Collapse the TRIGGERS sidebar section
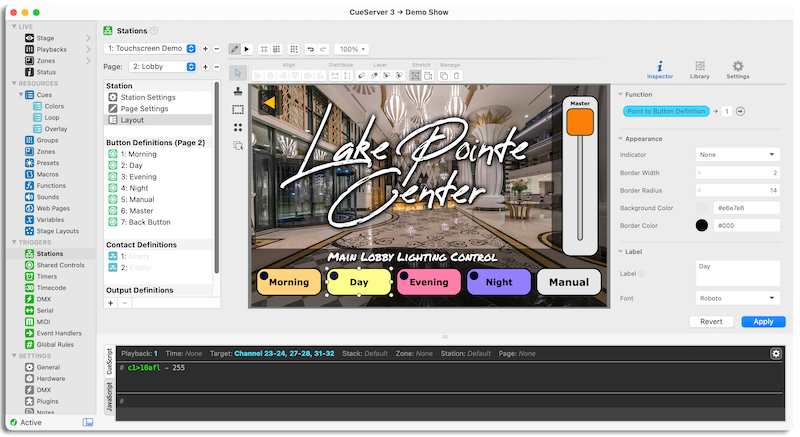 click(14, 242)
